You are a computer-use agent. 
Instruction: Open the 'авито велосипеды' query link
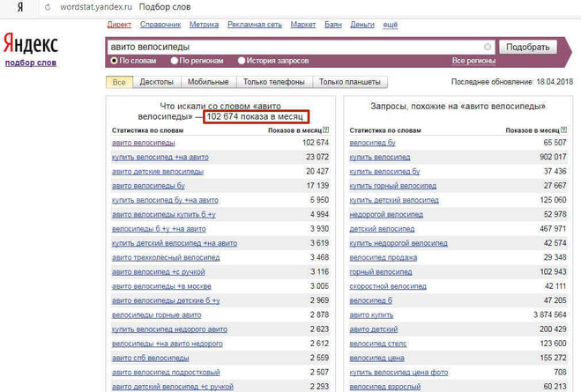click(x=144, y=143)
